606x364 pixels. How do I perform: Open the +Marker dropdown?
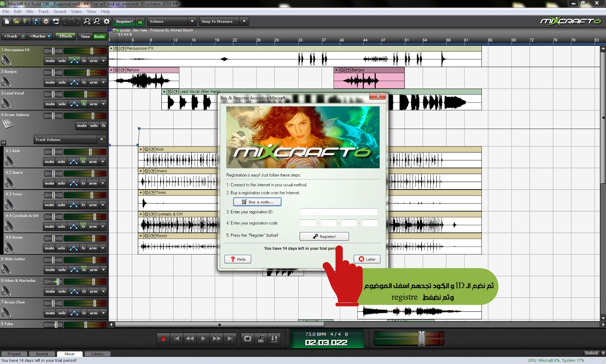[40, 36]
